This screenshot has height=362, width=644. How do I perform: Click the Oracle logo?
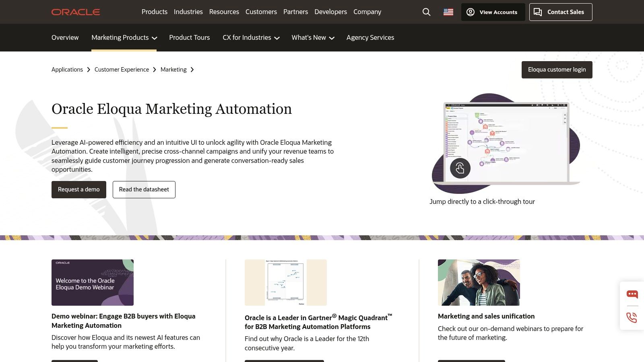[76, 12]
